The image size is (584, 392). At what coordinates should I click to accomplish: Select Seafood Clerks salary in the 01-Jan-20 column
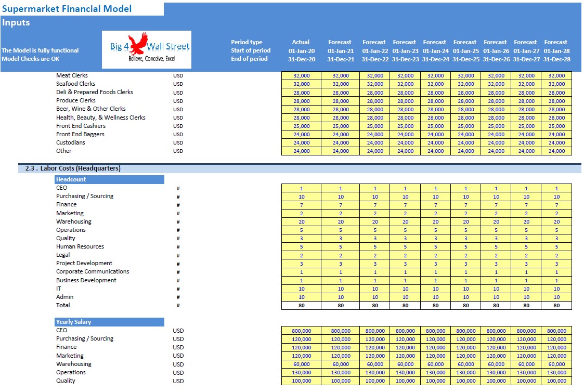click(x=301, y=84)
